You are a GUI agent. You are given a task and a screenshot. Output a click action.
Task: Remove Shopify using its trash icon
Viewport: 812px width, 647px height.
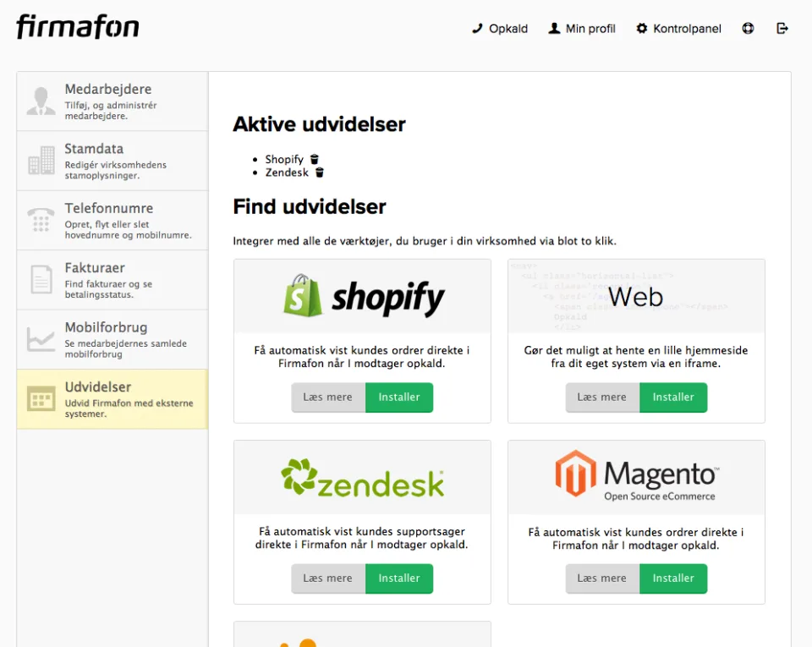315,159
